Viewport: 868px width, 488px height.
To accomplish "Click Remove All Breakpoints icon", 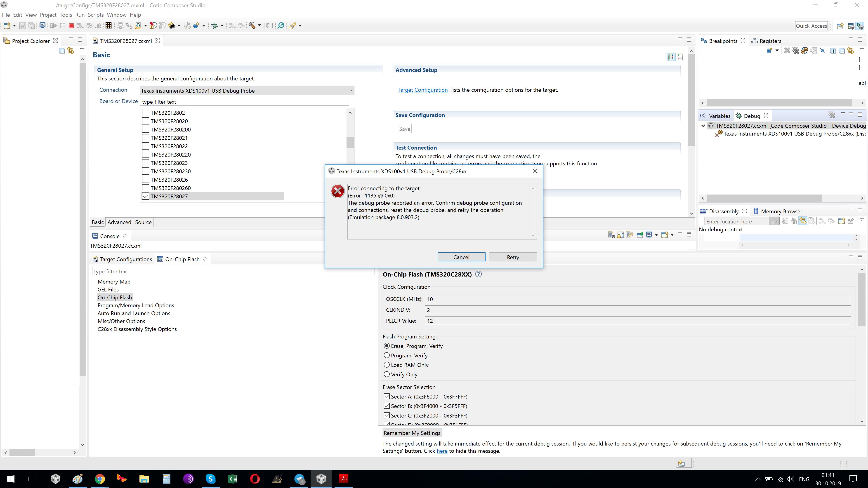I will [796, 51].
